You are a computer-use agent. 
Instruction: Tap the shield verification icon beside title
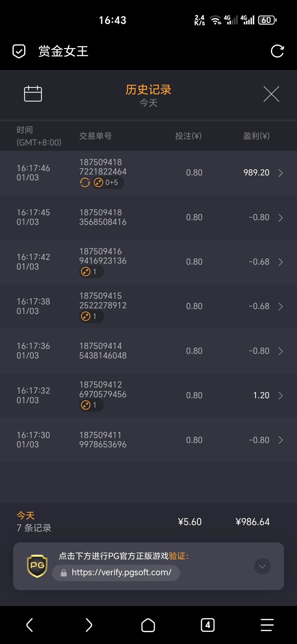click(x=19, y=51)
